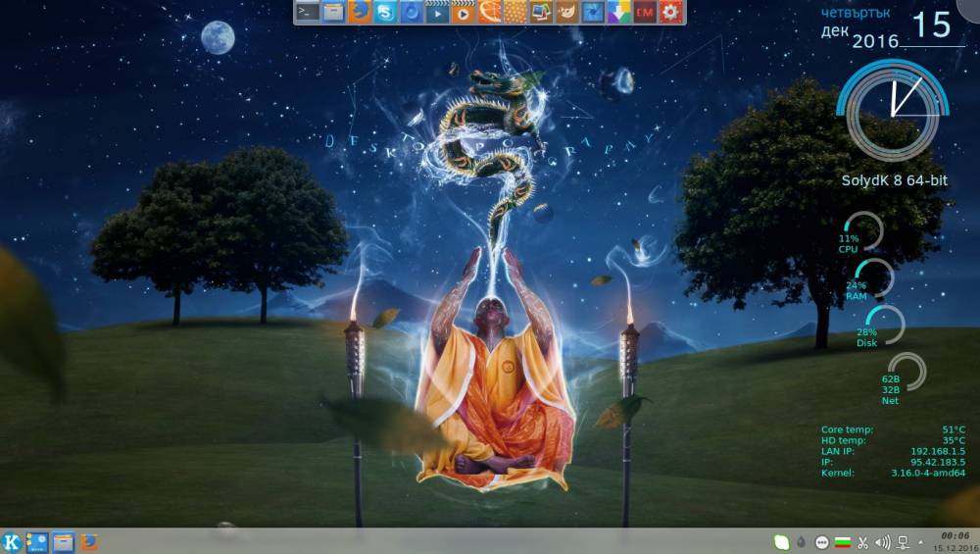Open the round notifications tray icon
Image resolution: width=980 pixels, height=554 pixels.
coord(822,543)
